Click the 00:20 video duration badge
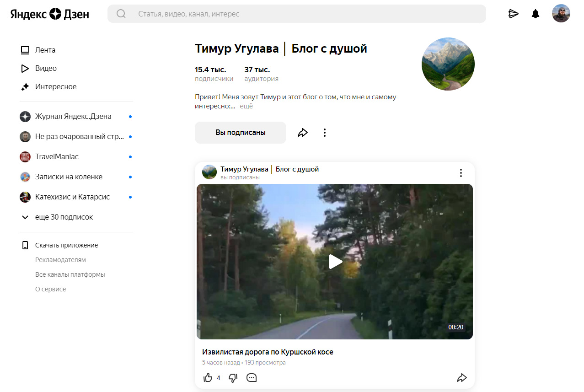The width and height of the screenshot is (584, 392). (x=456, y=327)
